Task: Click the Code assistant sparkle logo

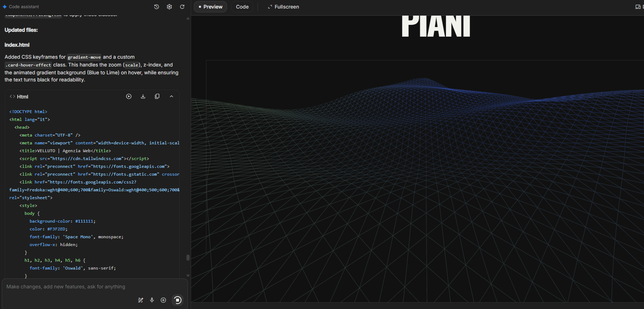Action: [5, 7]
